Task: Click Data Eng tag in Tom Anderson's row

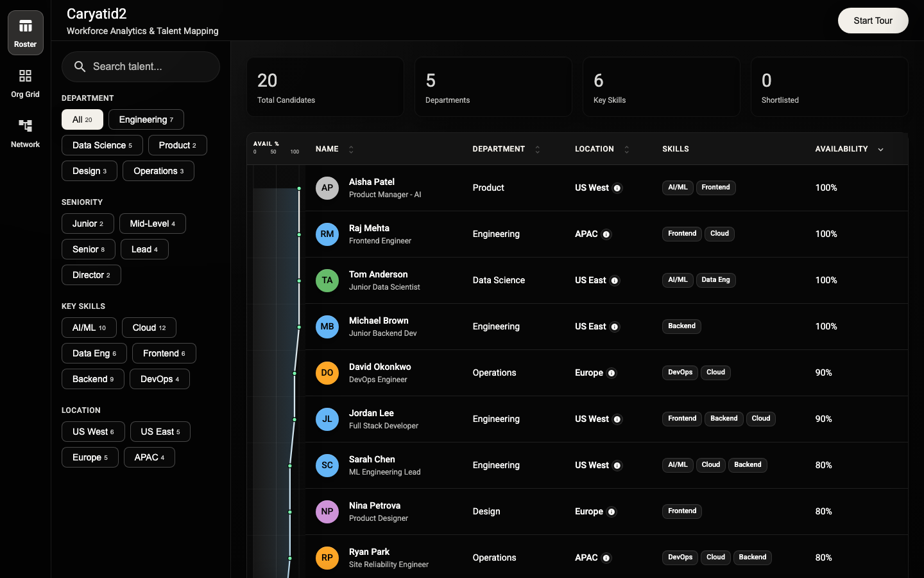Action: pos(715,280)
